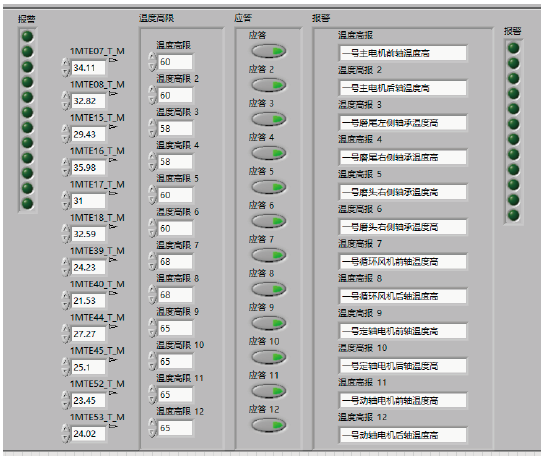The width and height of the screenshot is (545, 462).
Task: Click the text box under 温度高报 6
Action: pos(403,227)
